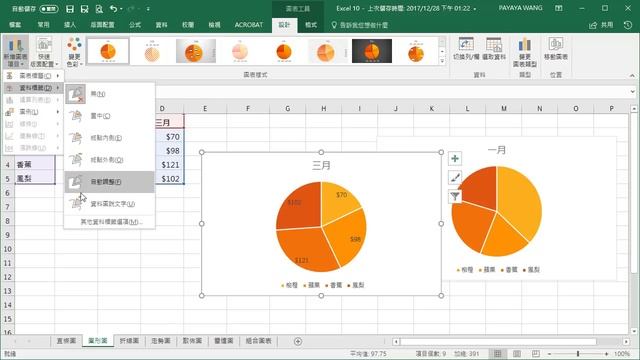Click the funnel Chart Filters button
This screenshot has height=360, width=640.
click(455, 197)
